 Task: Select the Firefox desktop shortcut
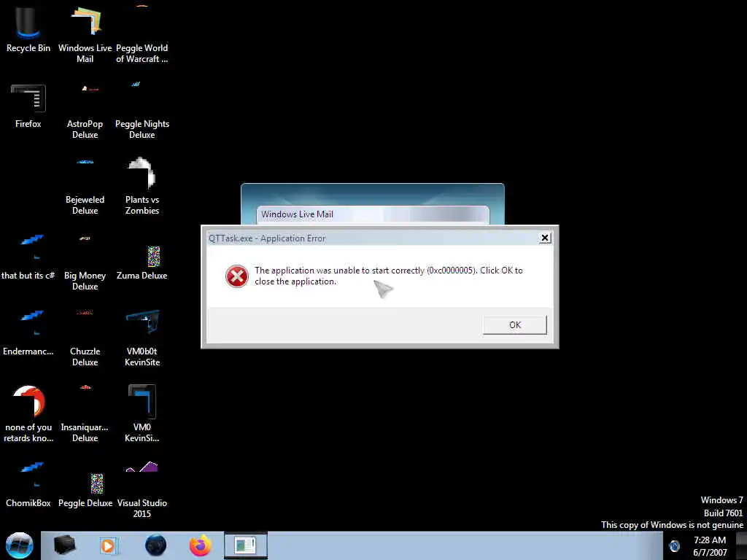pos(28,106)
